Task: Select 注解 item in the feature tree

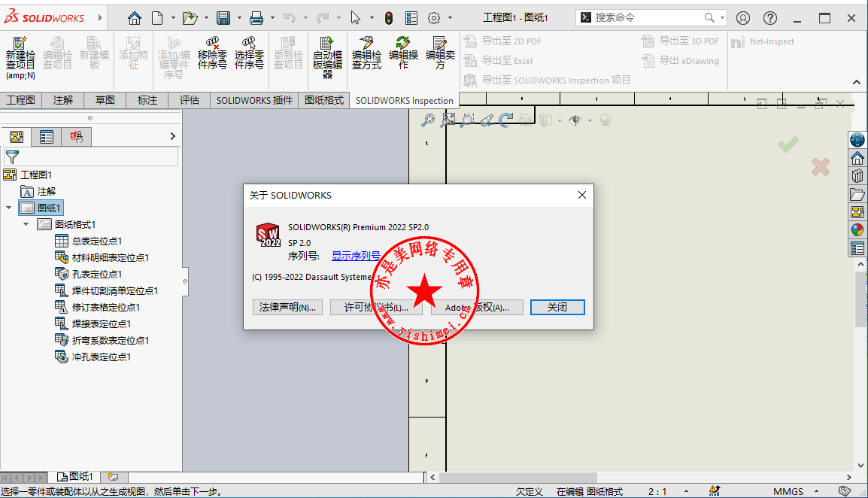Action: pyautogui.click(x=46, y=191)
